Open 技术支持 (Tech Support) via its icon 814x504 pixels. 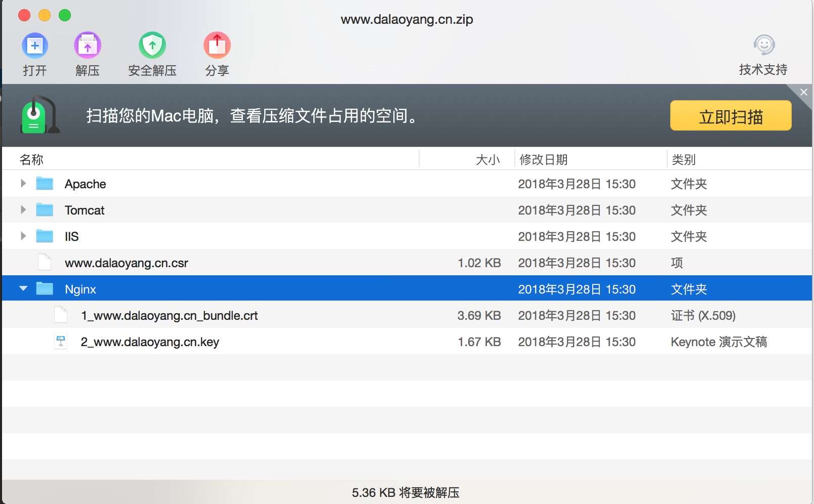[763, 45]
